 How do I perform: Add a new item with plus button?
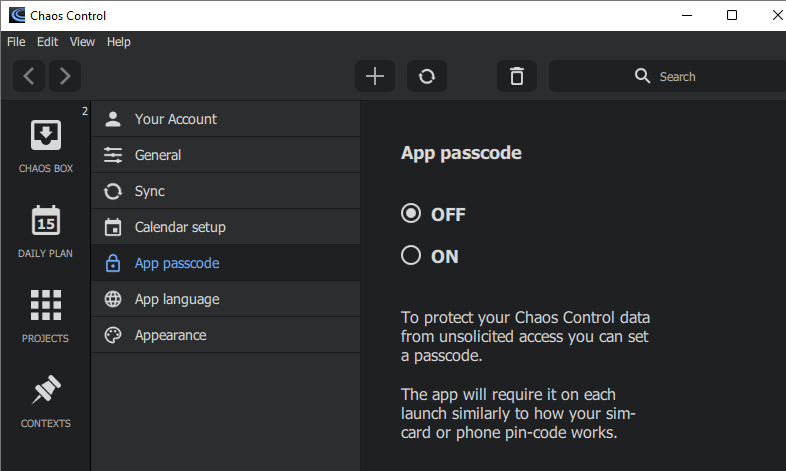click(x=375, y=76)
